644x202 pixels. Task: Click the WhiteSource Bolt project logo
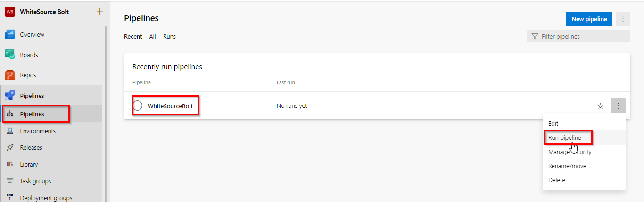[x=9, y=12]
